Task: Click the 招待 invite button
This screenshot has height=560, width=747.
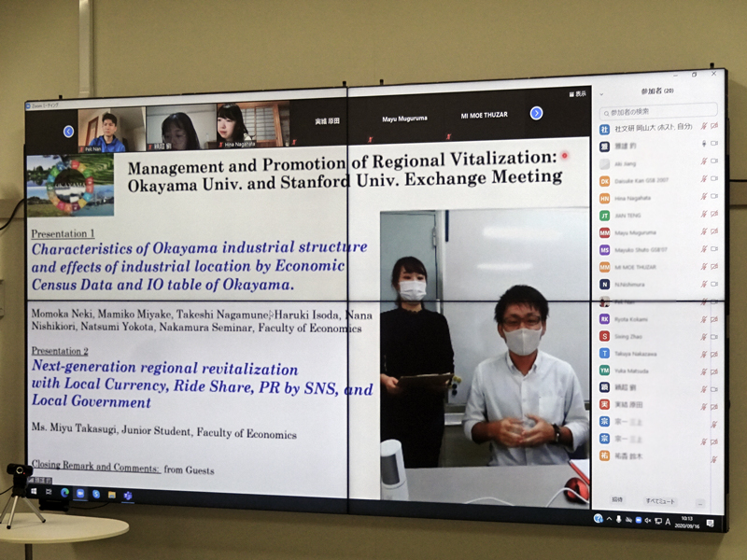Action: tap(617, 499)
